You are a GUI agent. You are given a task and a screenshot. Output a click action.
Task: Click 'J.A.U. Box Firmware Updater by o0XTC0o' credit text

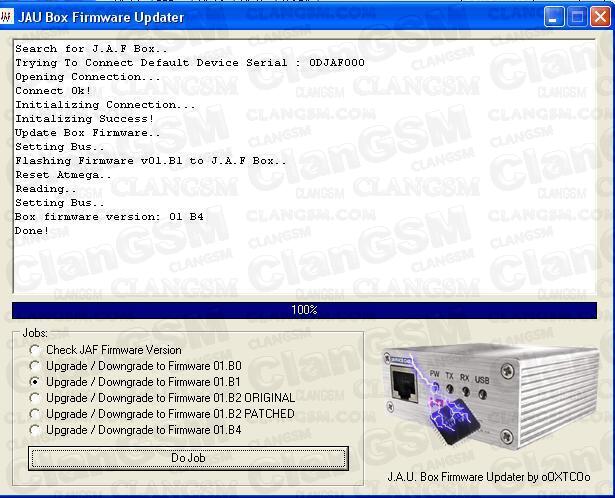pos(489,477)
